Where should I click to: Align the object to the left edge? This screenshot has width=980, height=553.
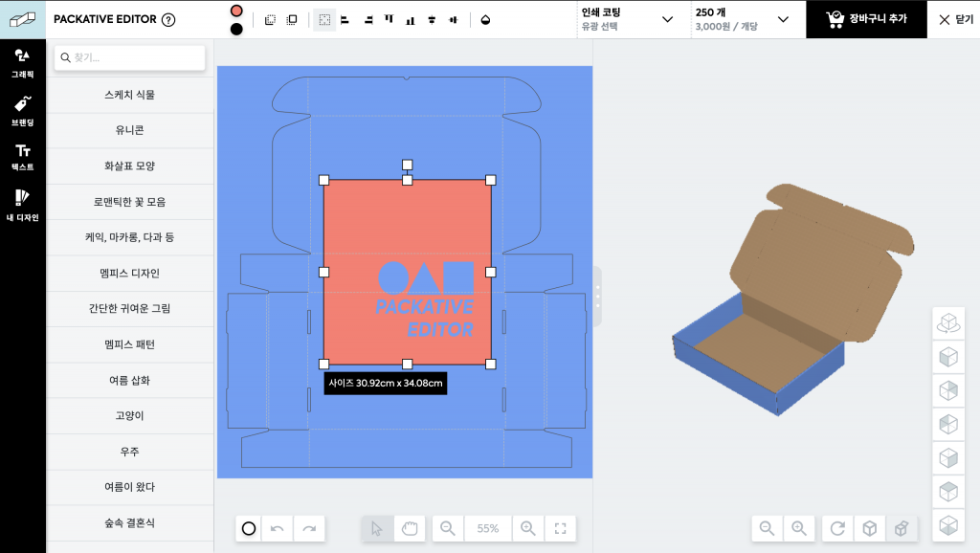tap(345, 20)
